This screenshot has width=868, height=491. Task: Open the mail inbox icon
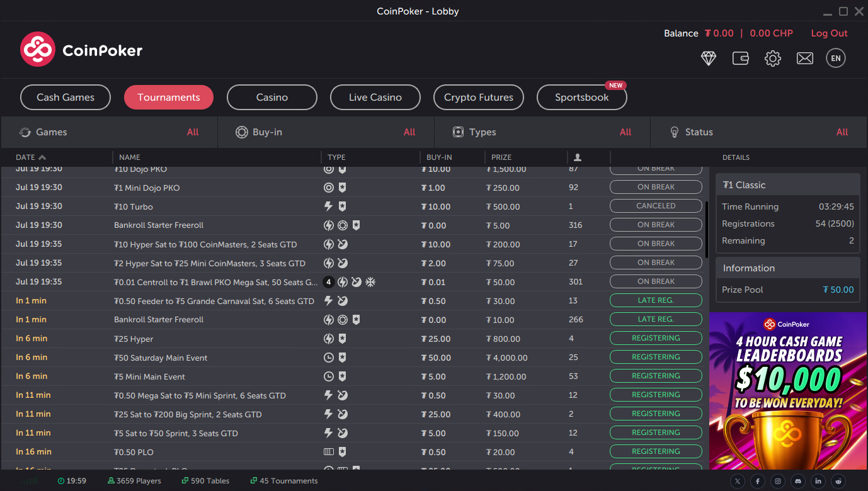(x=805, y=59)
